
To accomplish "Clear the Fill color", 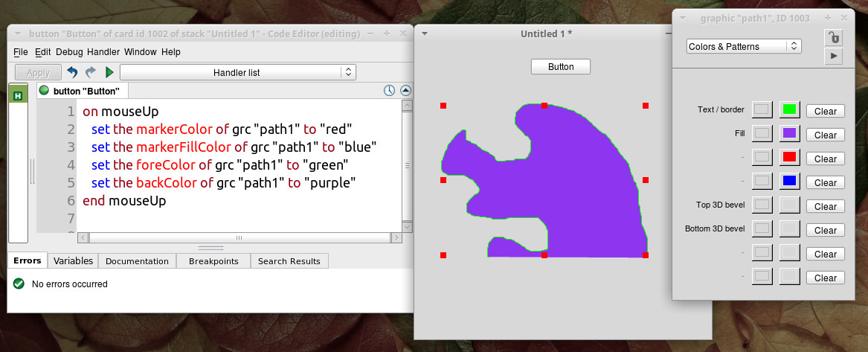I will tap(825, 135).
